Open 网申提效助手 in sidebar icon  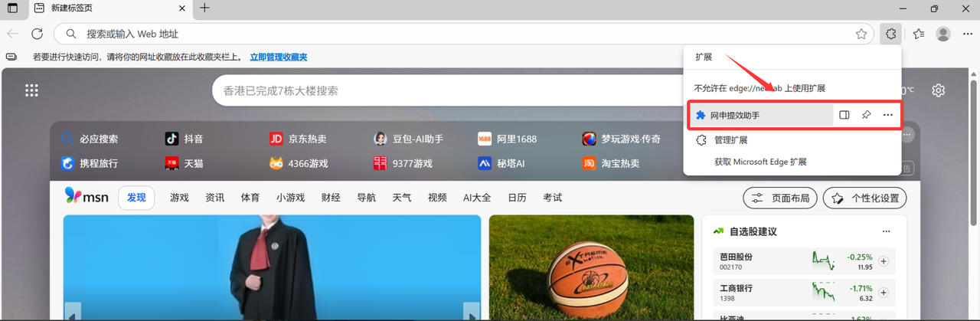[x=844, y=115]
